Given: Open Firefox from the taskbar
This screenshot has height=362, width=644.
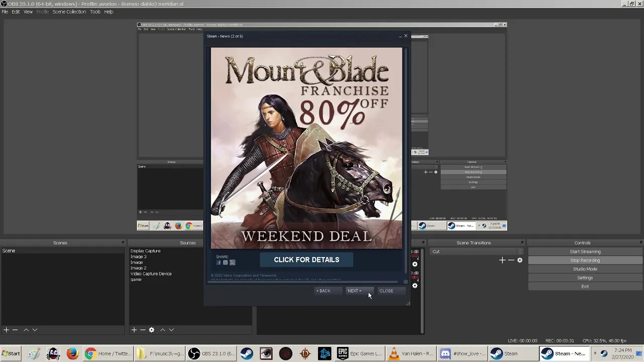Looking at the screenshot, I should coord(72,353).
